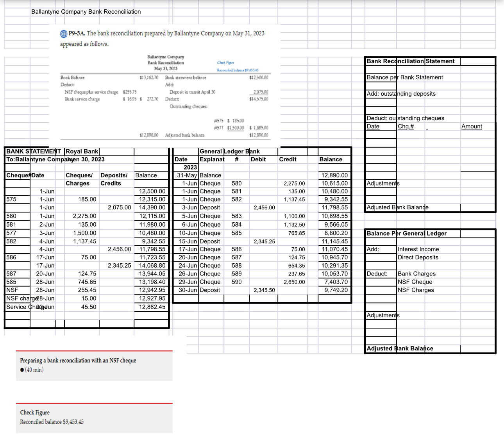Viewport: 504px width, 443px height.
Task: Select the 'Balance Per General Ledger' heading
Action: 406,233
